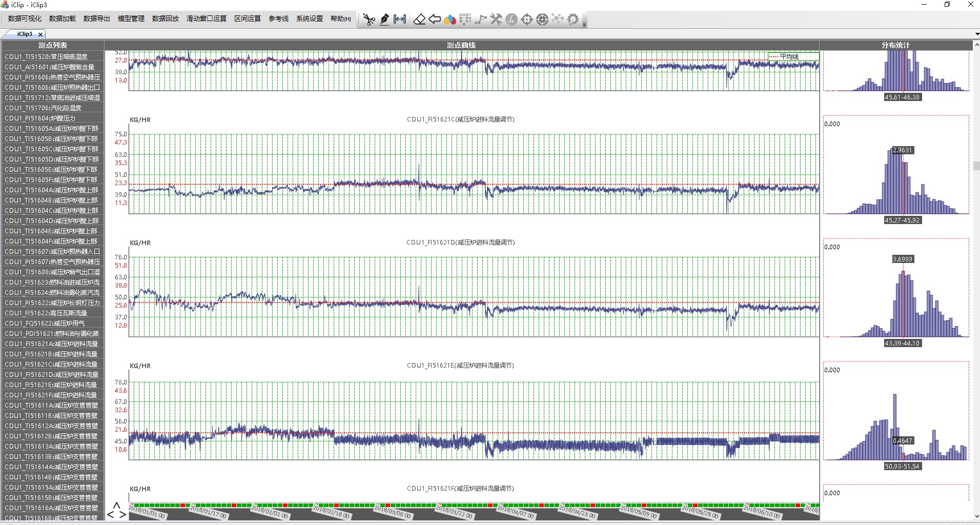Select the eraser tool

tap(419, 19)
